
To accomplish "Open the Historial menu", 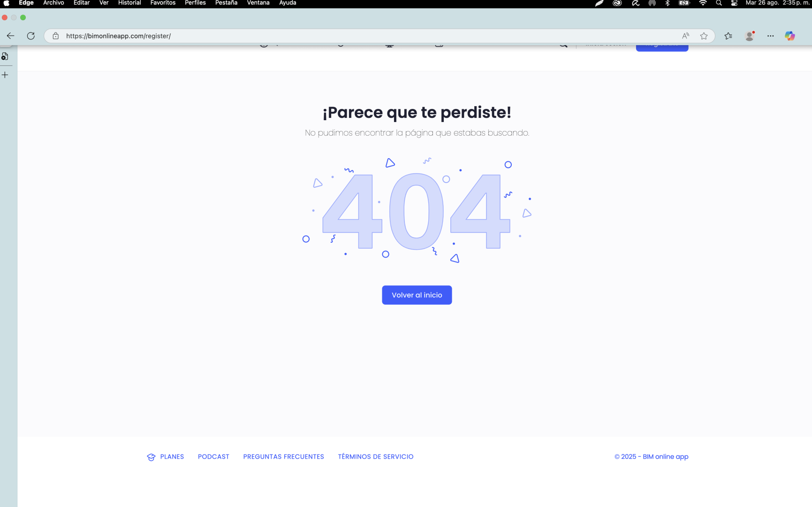I will pyautogui.click(x=129, y=3).
